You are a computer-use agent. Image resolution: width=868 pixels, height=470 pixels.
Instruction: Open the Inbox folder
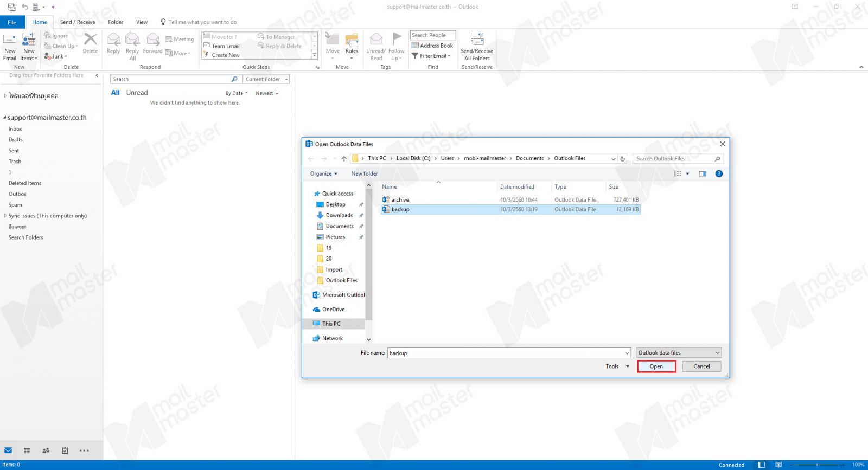click(15, 129)
